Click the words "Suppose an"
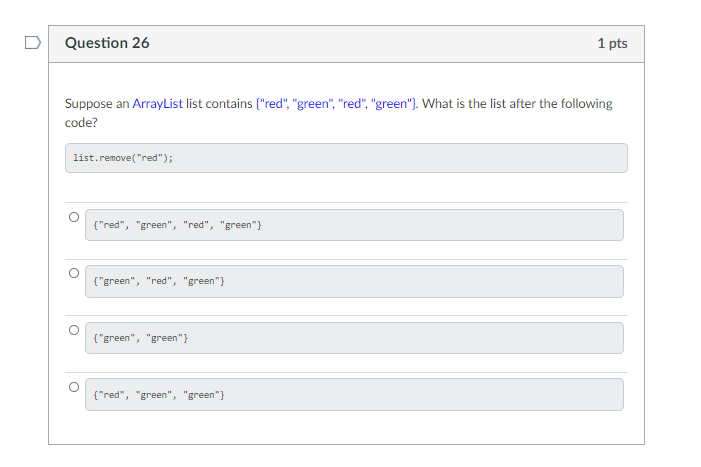Image resolution: width=701 pixels, height=467 pixels. (x=97, y=104)
